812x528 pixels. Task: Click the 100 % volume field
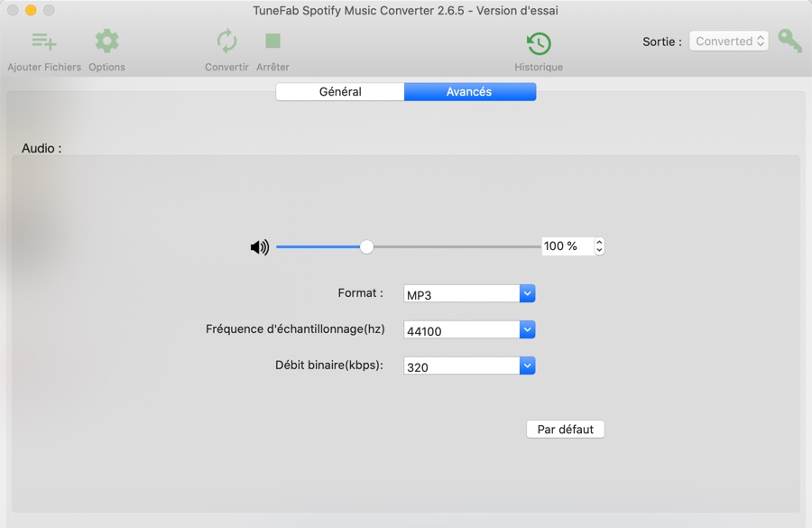pos(567,246)
